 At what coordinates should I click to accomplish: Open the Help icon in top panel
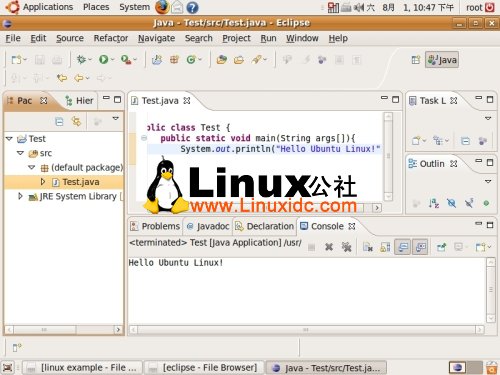192,7
